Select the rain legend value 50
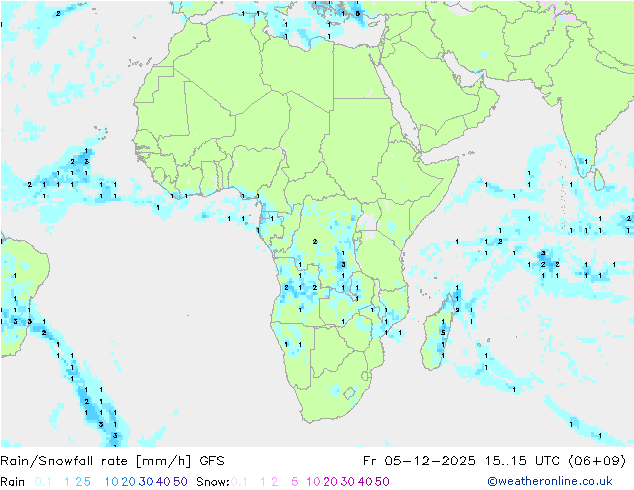 pyautogui.click(x=180, y=482)
